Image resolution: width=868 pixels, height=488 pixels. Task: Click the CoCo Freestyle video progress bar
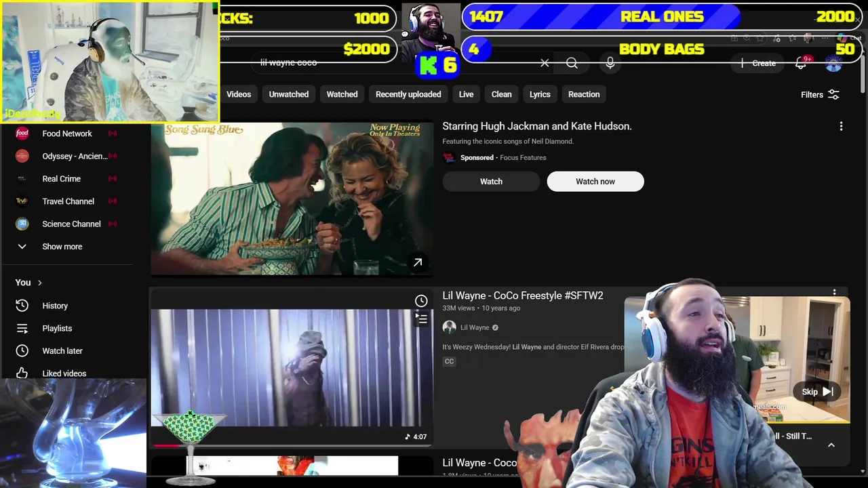[292, 445]
